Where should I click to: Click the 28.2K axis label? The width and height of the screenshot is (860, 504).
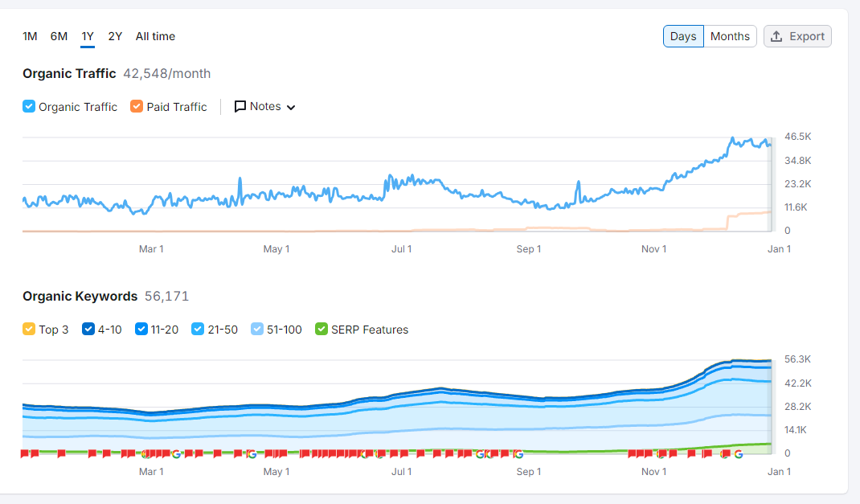[797, 407]
